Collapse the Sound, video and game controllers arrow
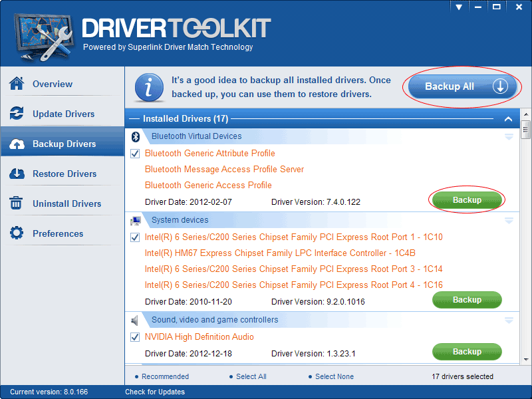 tap(509, 321)
